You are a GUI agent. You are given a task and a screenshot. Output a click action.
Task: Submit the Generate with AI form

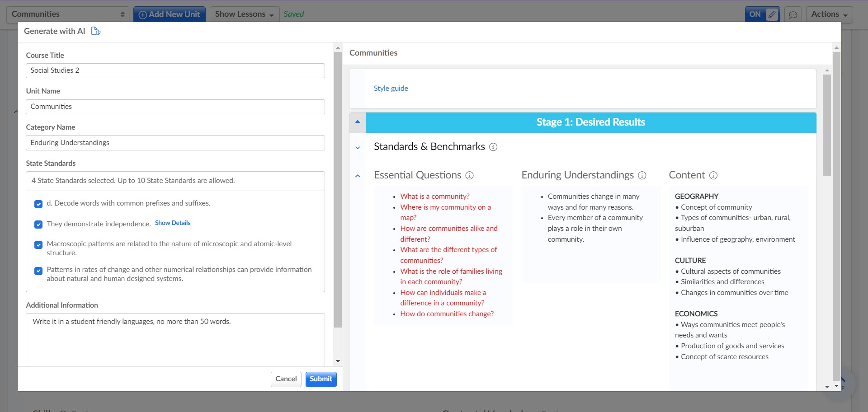click(x=321, y=379)
